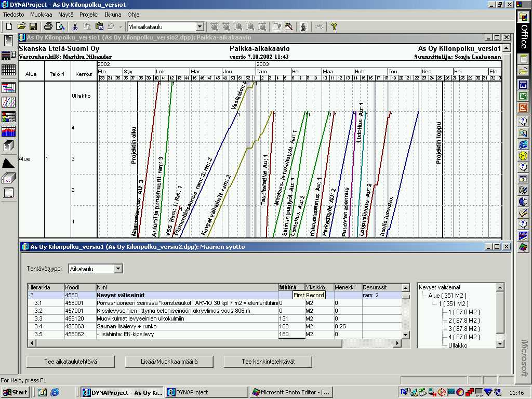532x399 pixels.
Task: Click the Tee aikataulutehtävä button
Action: (71, 362)
